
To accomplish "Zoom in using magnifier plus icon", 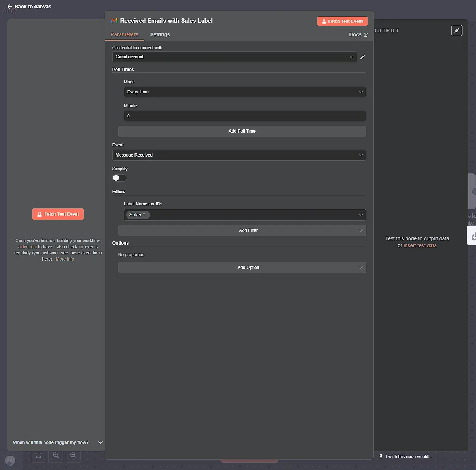I will pyautogui.click(x=55, y=456).
